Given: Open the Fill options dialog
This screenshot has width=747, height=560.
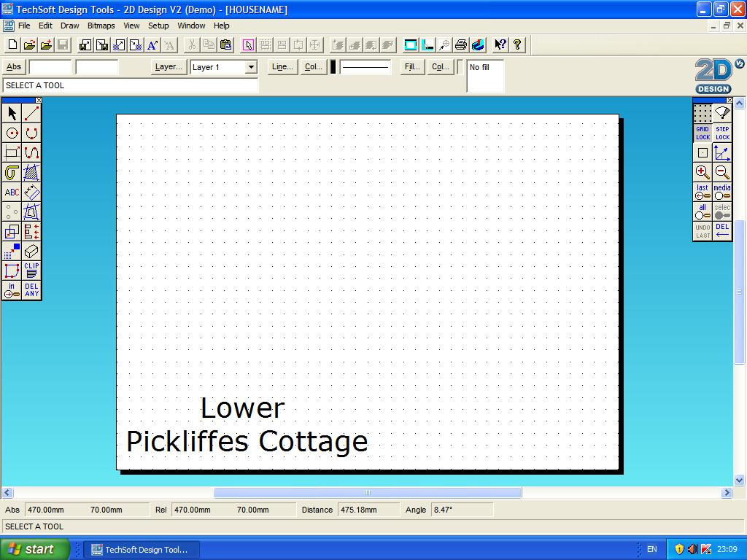Looking at the screenshot, I should click(x=411, y=66).
